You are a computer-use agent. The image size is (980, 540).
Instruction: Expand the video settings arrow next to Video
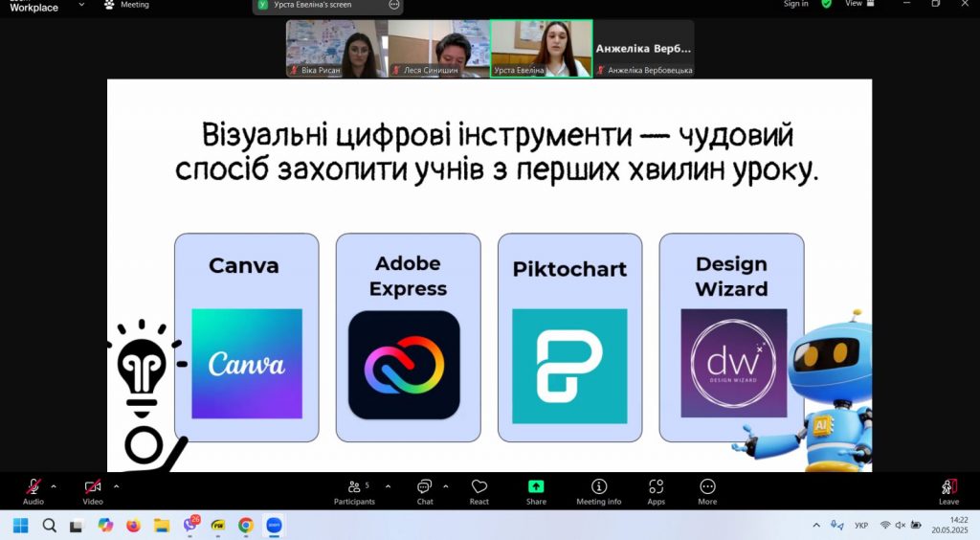[116, 486]
